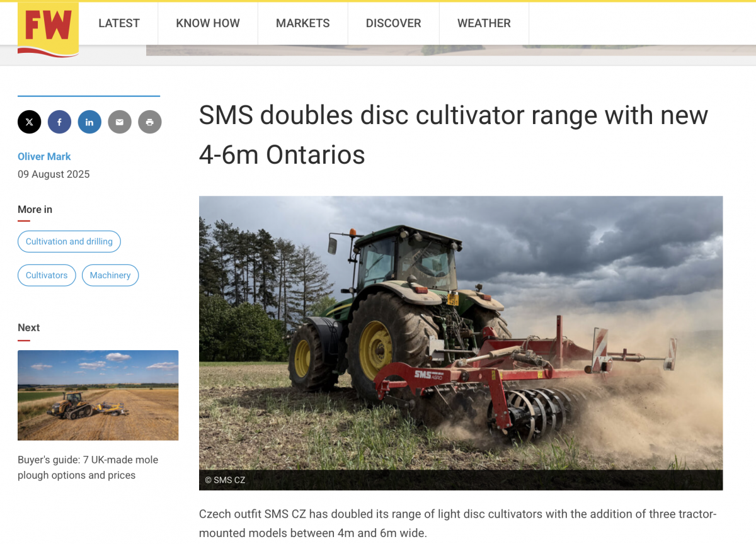Click the FW Farmers Weekly logo
This screenshot has width=756, height=544.
48,29
